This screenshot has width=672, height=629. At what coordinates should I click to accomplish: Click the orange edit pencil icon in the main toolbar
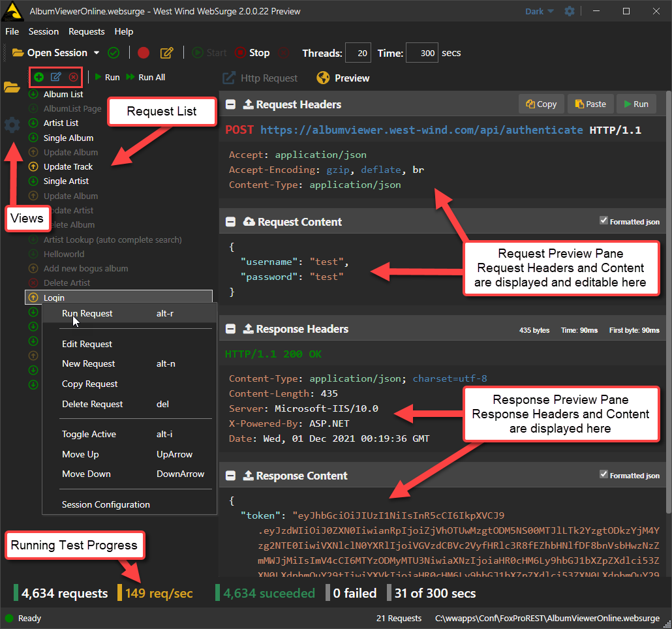point(167,53)
